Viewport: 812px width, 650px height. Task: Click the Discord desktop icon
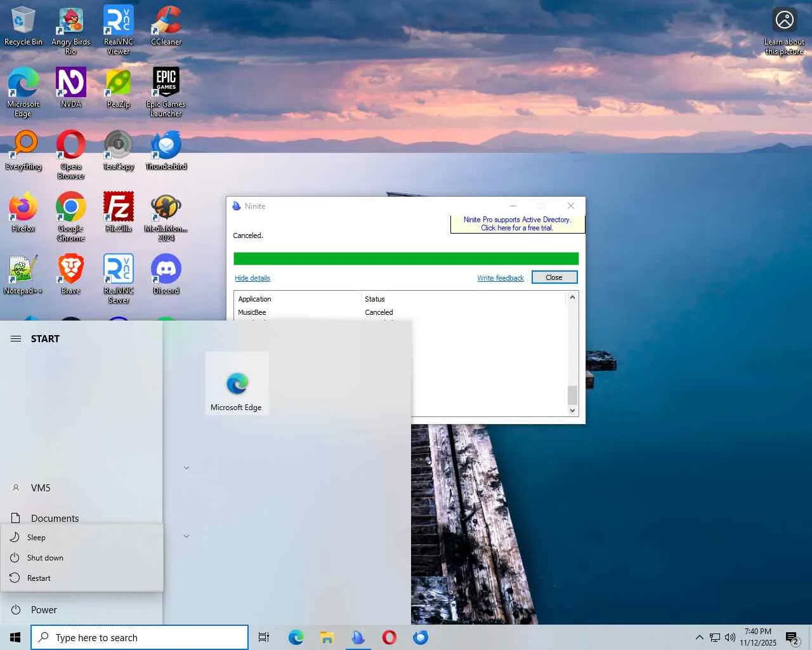click(x=166, y=275)
